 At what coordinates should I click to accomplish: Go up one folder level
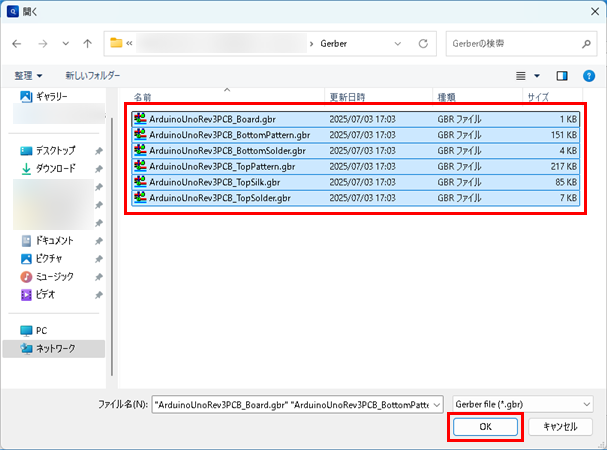tap(88, 44)
